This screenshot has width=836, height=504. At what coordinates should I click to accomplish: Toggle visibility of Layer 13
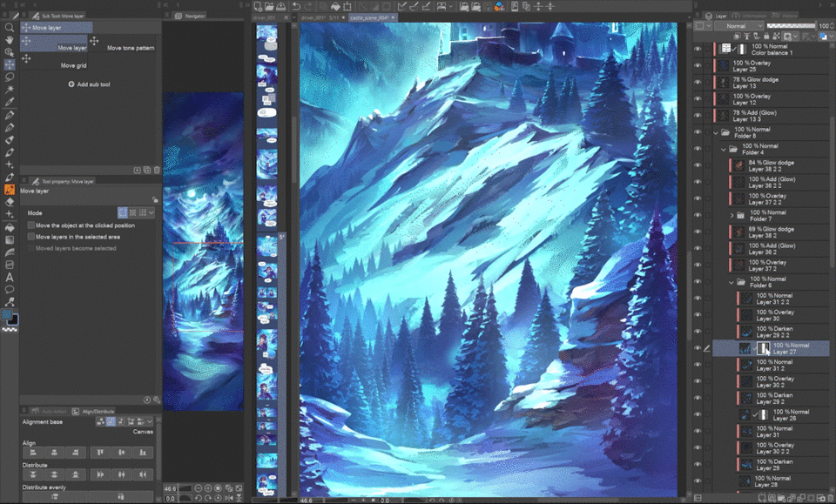(x=698, y=82)
